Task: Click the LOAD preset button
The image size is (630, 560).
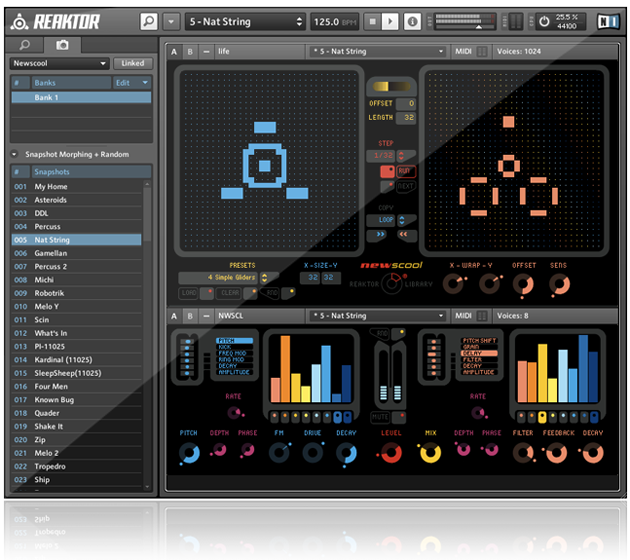Action: click(x=188, y=293)
